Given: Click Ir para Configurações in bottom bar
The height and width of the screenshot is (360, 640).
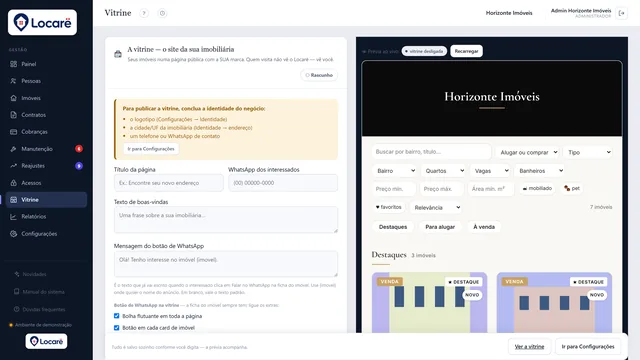Looking at the screenshot, I should [x=588, y=347].
